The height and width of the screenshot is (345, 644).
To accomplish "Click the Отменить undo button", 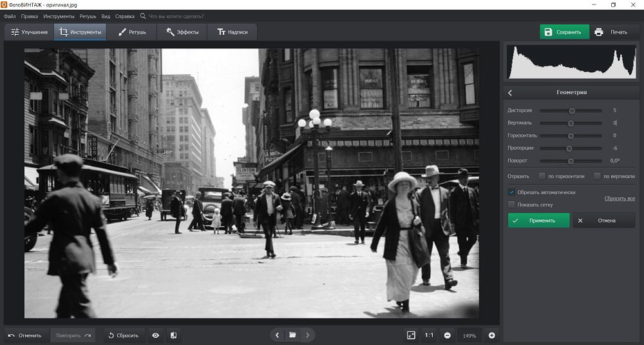I will 25,335.
